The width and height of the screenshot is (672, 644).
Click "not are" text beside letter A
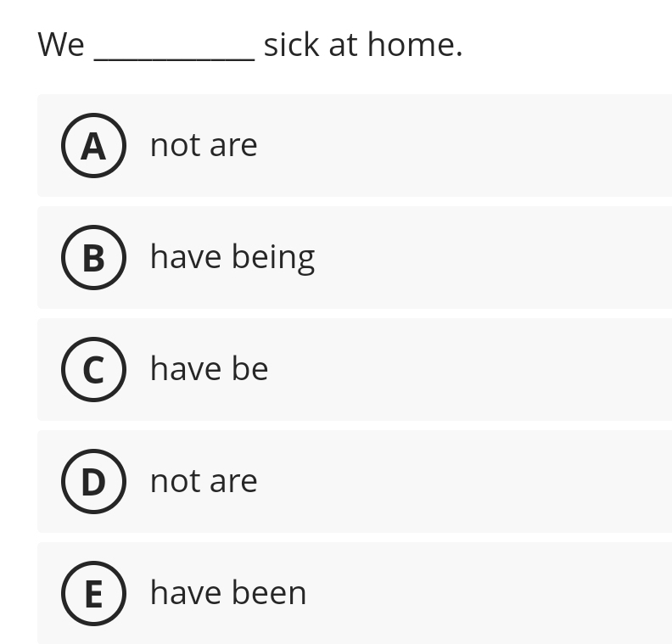click(x=204, y=145)
